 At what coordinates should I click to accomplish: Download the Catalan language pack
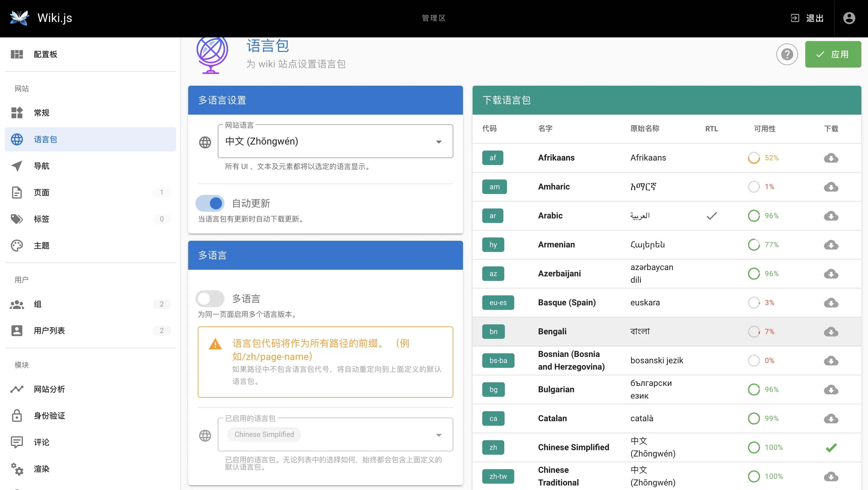831,419
